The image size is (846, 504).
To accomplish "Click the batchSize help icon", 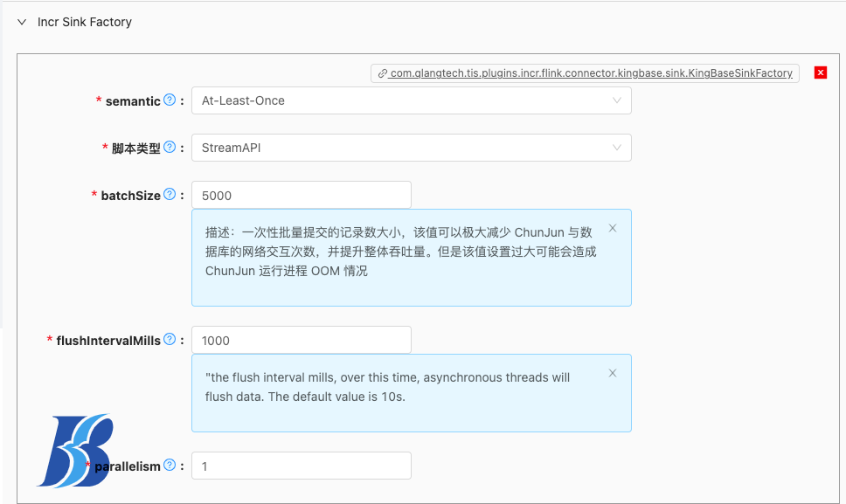I will (171, 195).
